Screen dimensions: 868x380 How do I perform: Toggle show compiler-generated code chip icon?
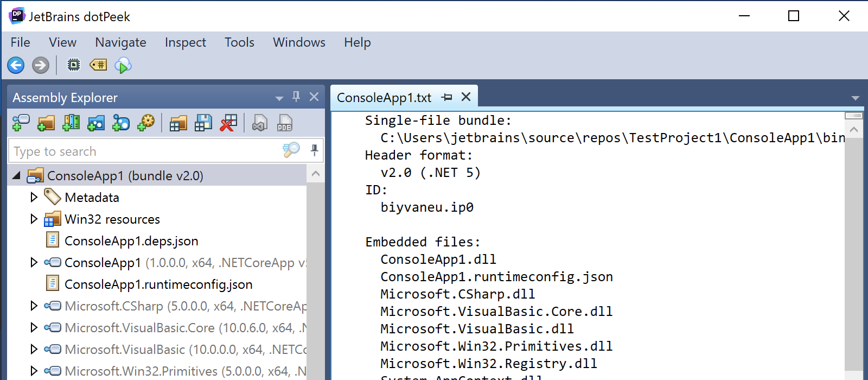click(73, 65)
